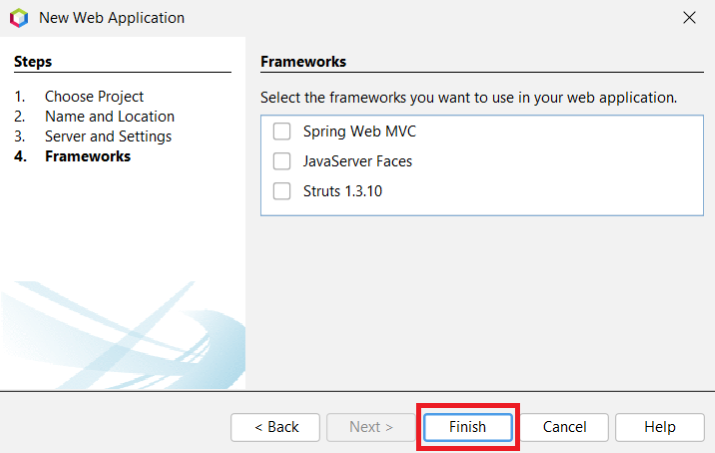Cancel the web application wizard
715x453 pixels.
(564, 427)
